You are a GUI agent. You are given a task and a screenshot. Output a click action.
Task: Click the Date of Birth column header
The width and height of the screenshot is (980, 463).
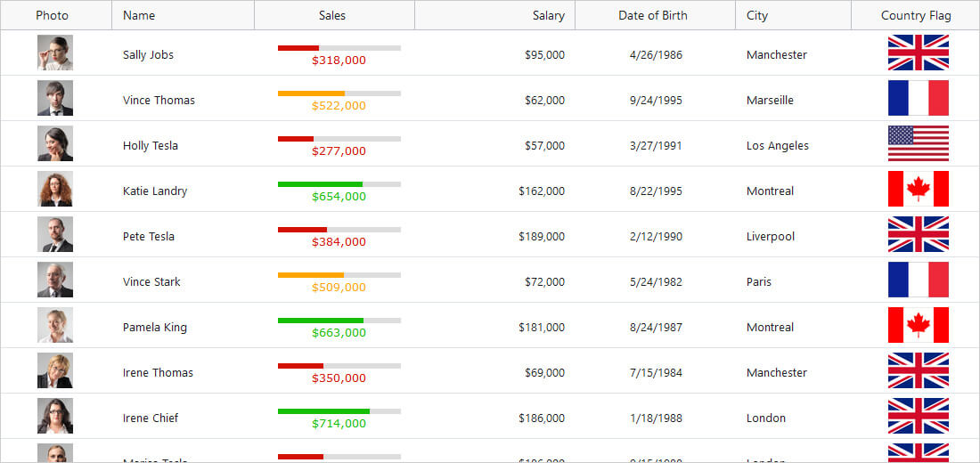653,15
